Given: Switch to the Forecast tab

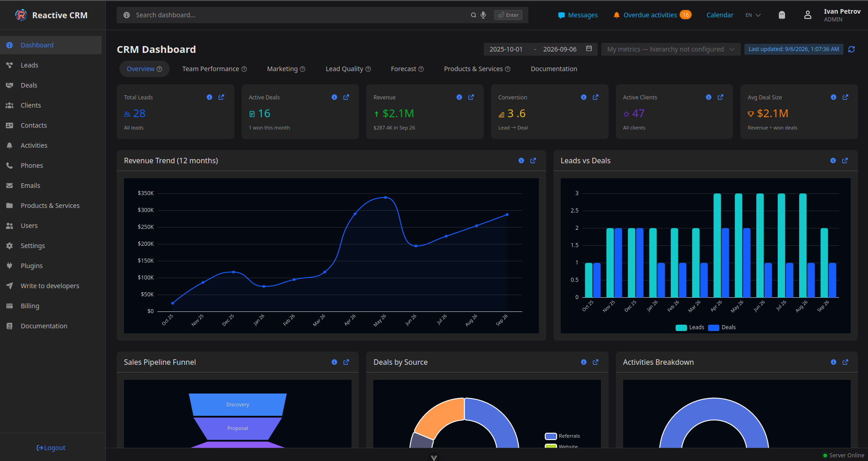Looking at the screenshot, I should (x=407, y=69).
